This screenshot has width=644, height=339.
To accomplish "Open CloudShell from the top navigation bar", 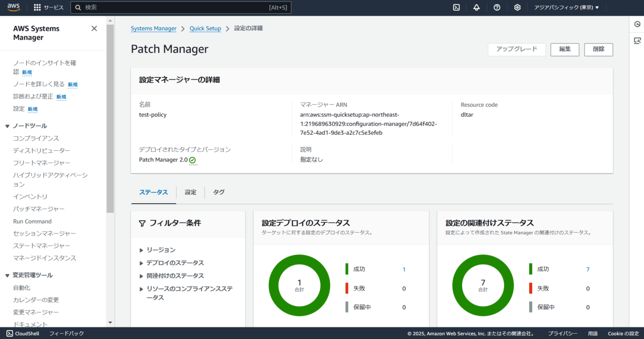I will pos(456,7).
